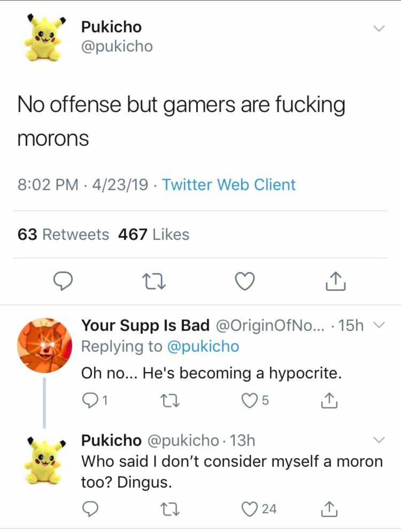401x532 pixels.
Task: Reply to the 'Dingus' tweet
Action: 90,509
